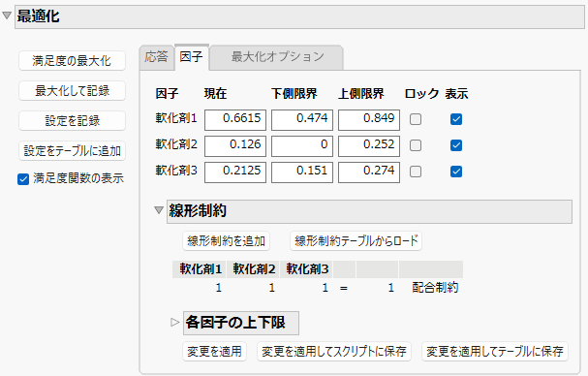The height and width of the screenshot is (376, 588).
Task: Edit the 軟化剤2 lower limit field
Action: (302, 146)
